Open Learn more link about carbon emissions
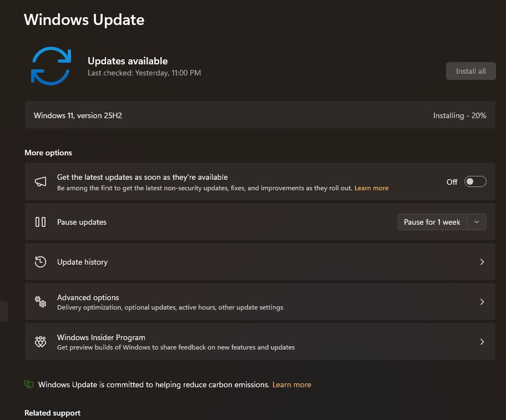The image size is (506, 420). (x=292, y=384)
